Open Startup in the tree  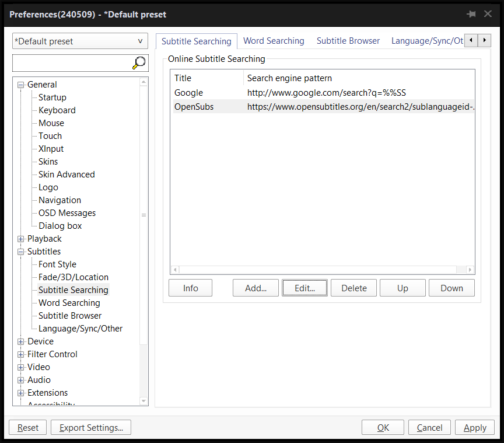click(x=52, y=97)
